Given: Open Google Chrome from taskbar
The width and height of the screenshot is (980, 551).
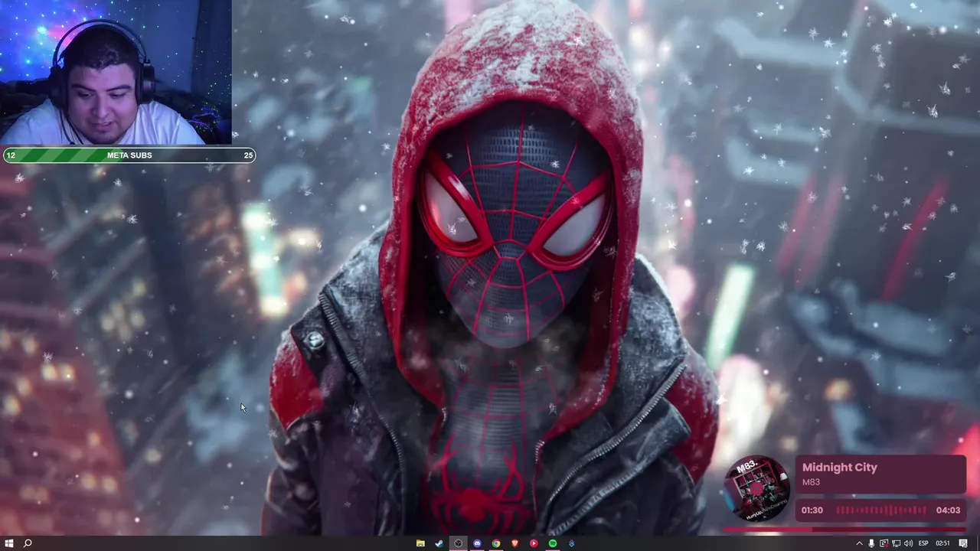Looking at the screenshot, I should pyautogui.click(x=496, y=543).
